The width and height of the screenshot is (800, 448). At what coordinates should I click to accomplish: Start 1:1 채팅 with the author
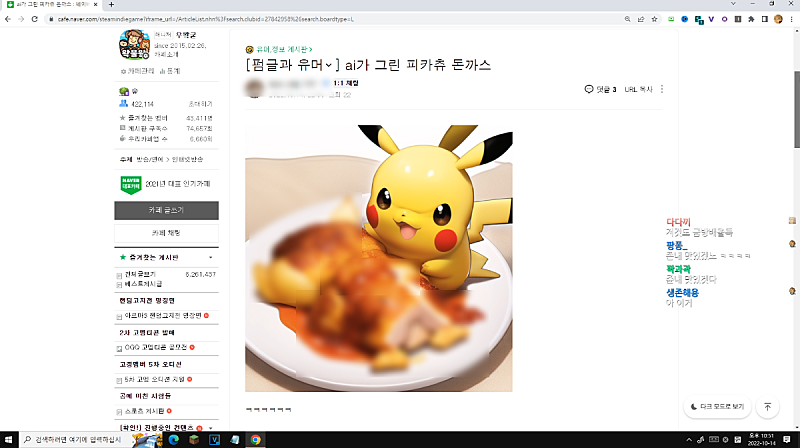pos(346,83)
